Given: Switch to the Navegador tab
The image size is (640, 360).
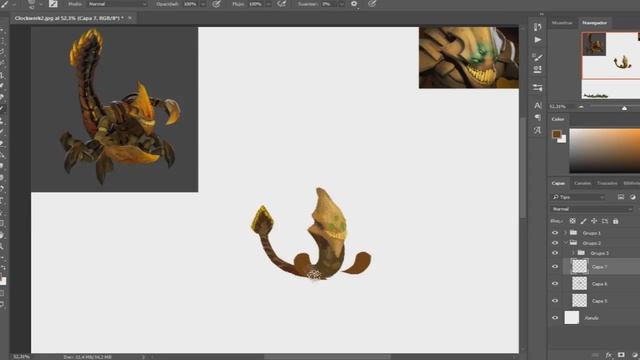Looking at the screenshot, I should point(595,23).
